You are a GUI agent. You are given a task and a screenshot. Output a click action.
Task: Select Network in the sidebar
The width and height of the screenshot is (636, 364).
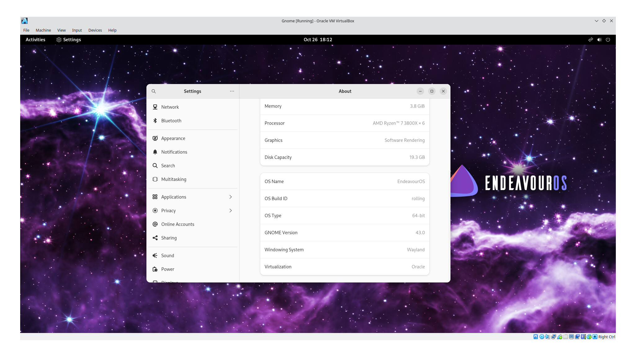193,107
